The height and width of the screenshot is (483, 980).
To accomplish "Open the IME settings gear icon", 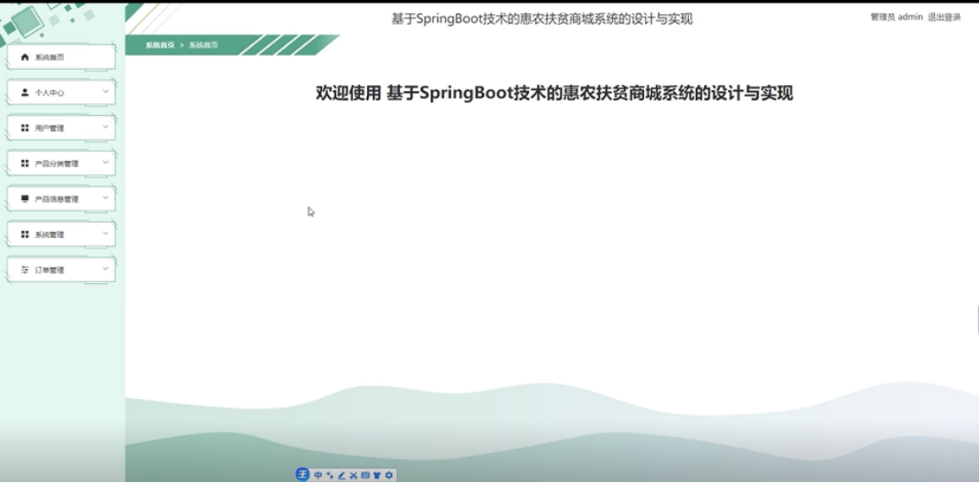I will coord(389,476).
